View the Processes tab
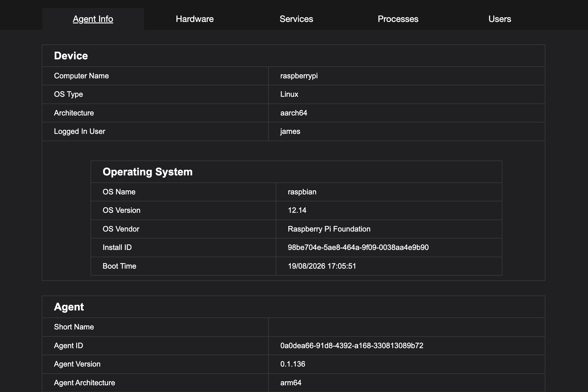588x392 pixels. pos(398,19)
